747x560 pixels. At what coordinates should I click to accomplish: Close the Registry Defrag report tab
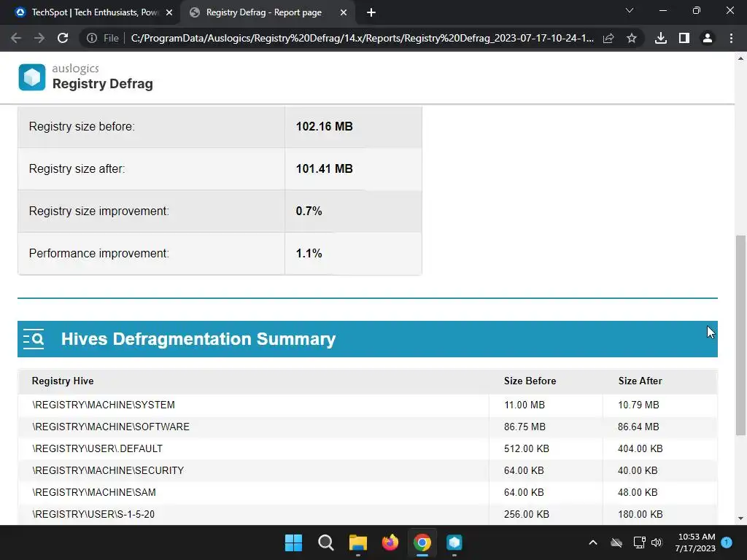click(344, 12)
